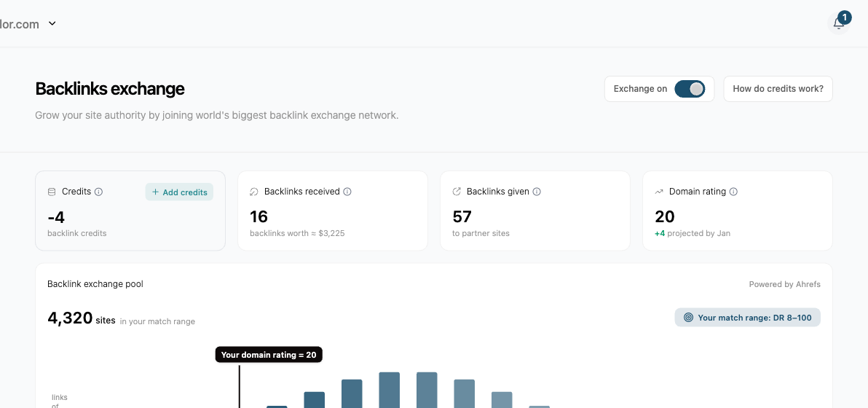Click the +4 projected by Jan text
Screen dimensions: 868x408
[x=693, y=233]
